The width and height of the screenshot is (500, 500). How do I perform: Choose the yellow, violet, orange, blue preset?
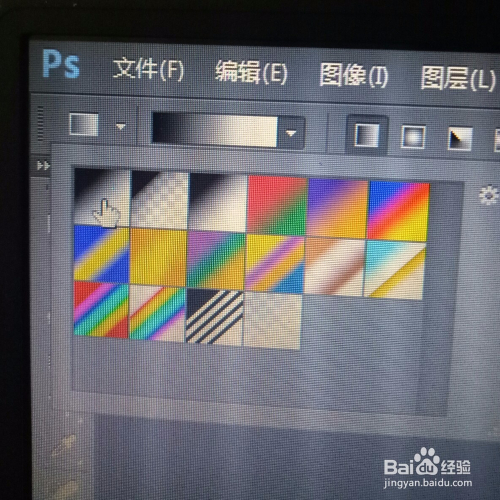(x=275, y=264)
